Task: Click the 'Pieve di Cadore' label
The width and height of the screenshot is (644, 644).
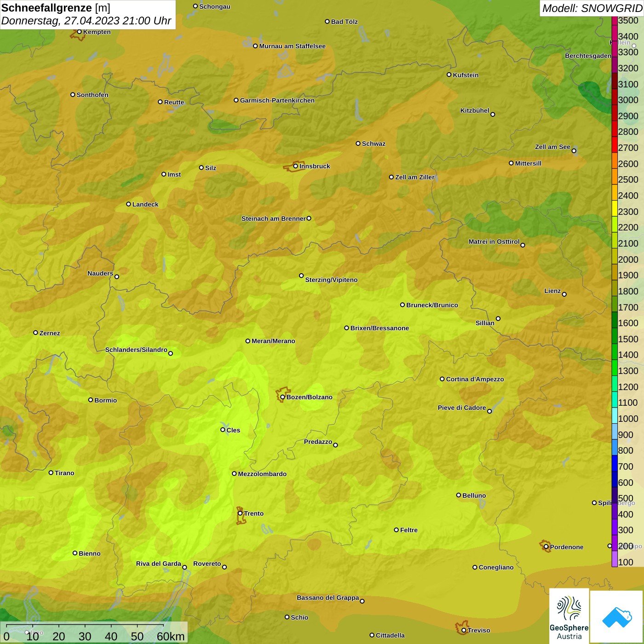Action: click(462, 408)
